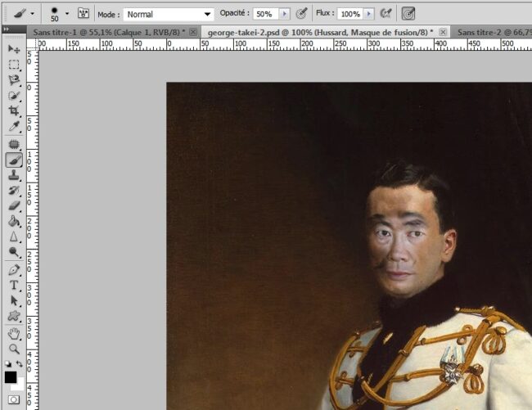Open the brush preset picker arrow

66,14
